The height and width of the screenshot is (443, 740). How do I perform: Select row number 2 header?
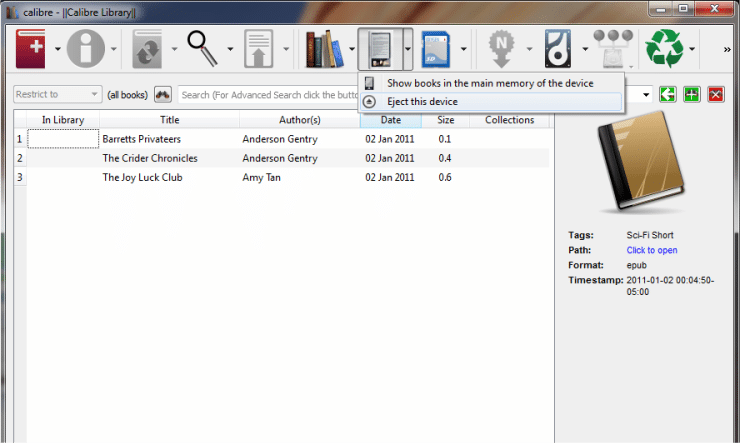click(x=20, y=158)
